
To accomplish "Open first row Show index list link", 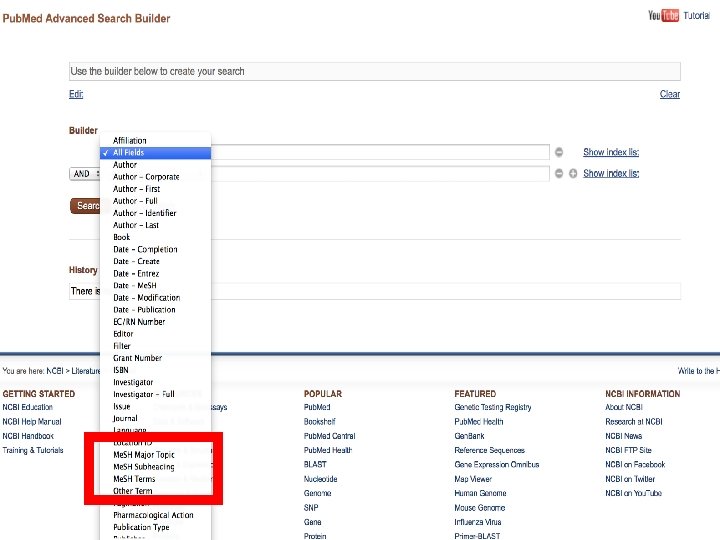I will [611, 152].
